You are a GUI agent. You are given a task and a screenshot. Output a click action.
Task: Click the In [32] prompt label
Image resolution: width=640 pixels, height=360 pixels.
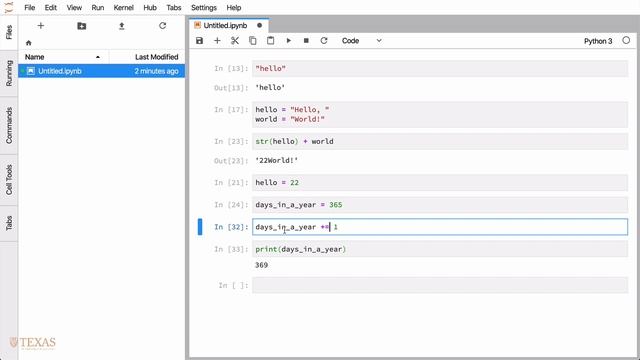tap(231, 227)
